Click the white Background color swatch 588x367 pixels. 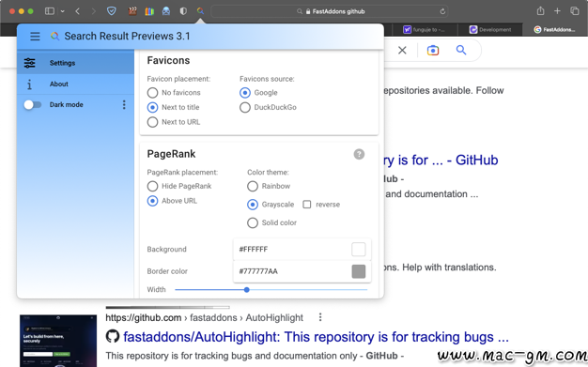pyautogui.click(x=359, y=250)
